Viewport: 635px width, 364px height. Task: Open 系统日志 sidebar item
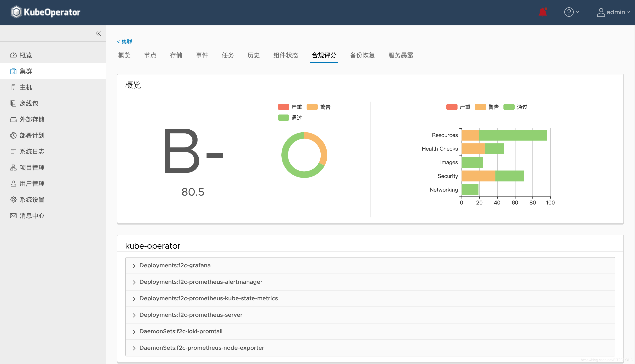pyautogui.click(x=53, y=151)
